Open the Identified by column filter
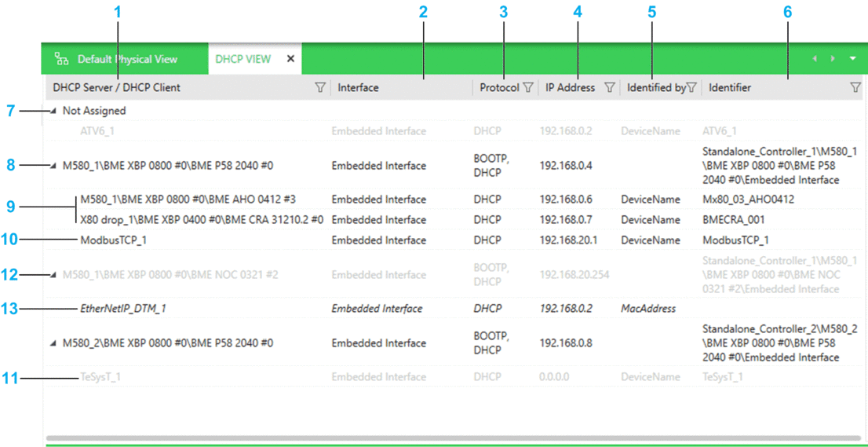The width and height of the screenshot is (868, 447). tap(691, 87)
